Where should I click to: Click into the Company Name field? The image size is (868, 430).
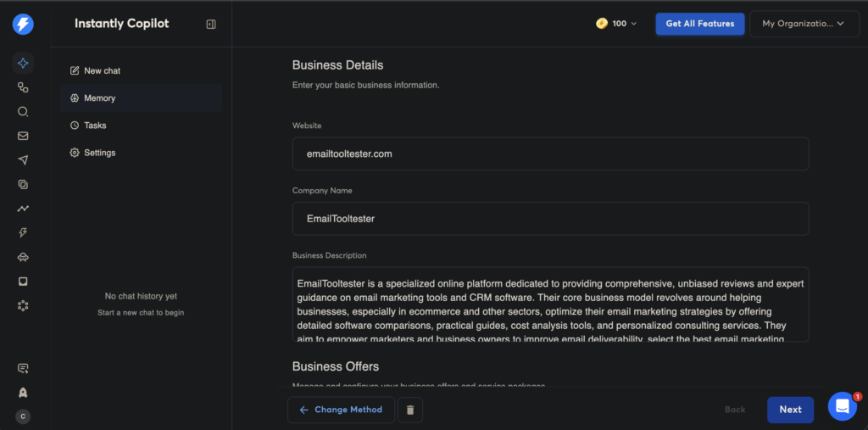pyautogui.click(x=550, y=219)
